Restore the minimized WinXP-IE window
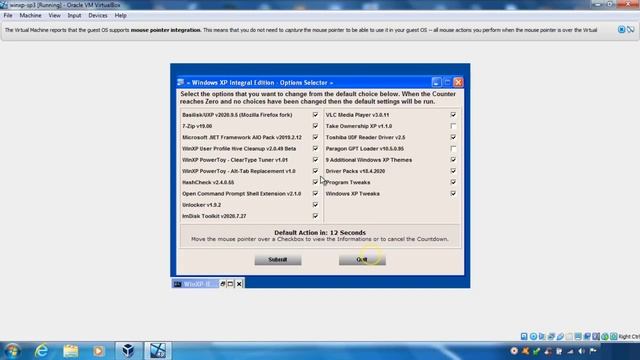 click(222, 284)
